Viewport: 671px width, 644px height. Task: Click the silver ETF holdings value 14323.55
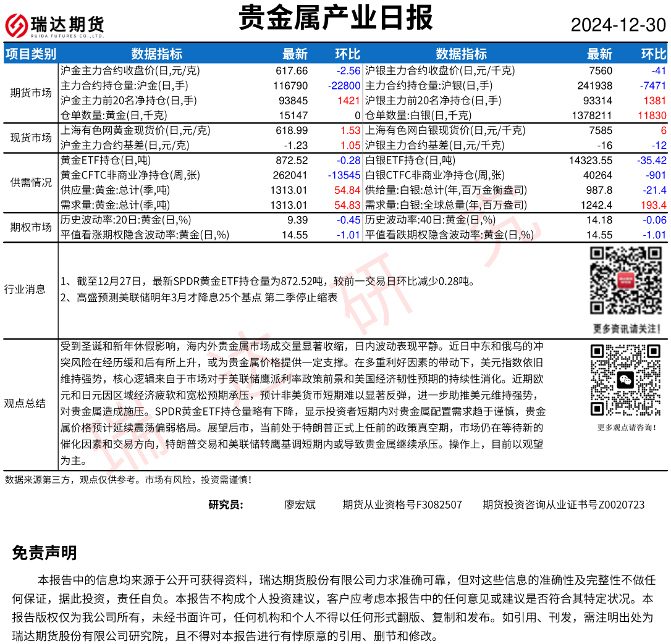point(591,161)
